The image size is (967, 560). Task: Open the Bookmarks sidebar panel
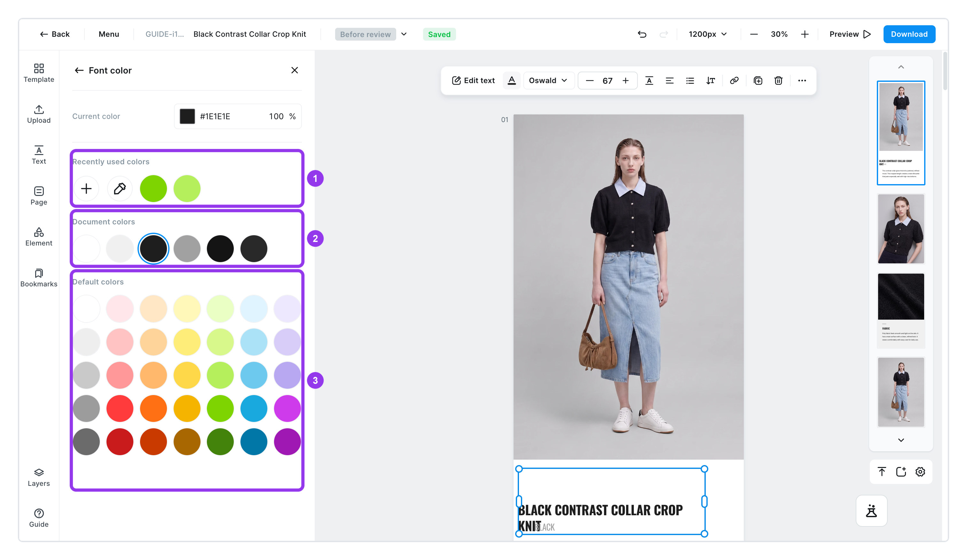pyautogui.click(x=39, y=278)
